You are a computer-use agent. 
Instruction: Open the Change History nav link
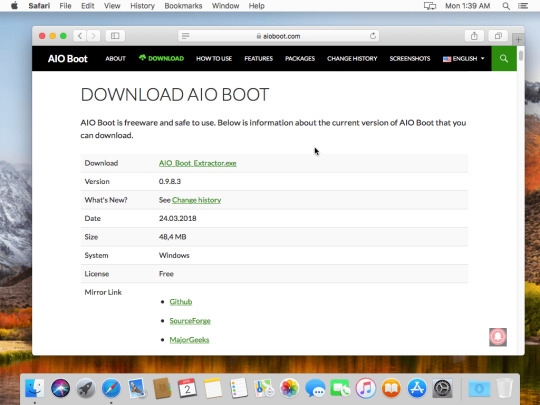click(352, 59)
